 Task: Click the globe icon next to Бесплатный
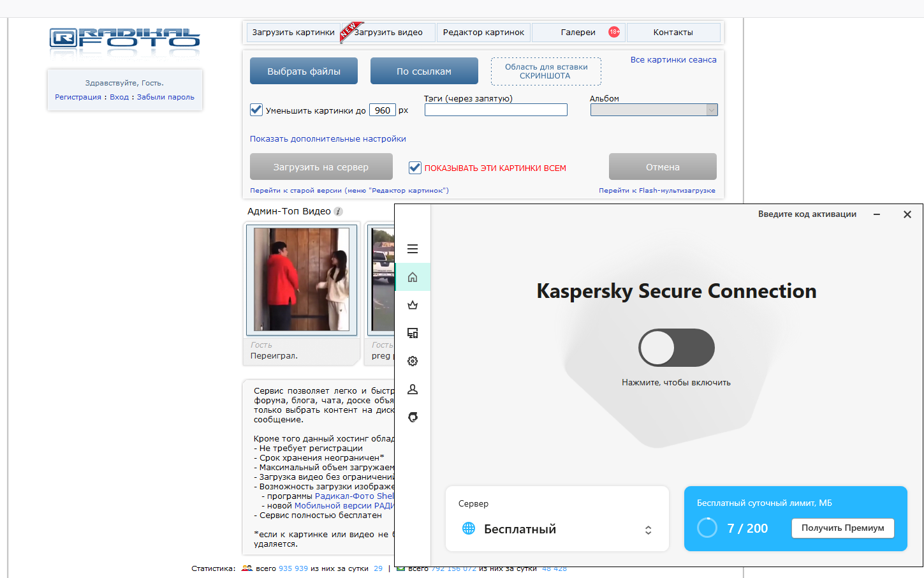coord(469,528)
